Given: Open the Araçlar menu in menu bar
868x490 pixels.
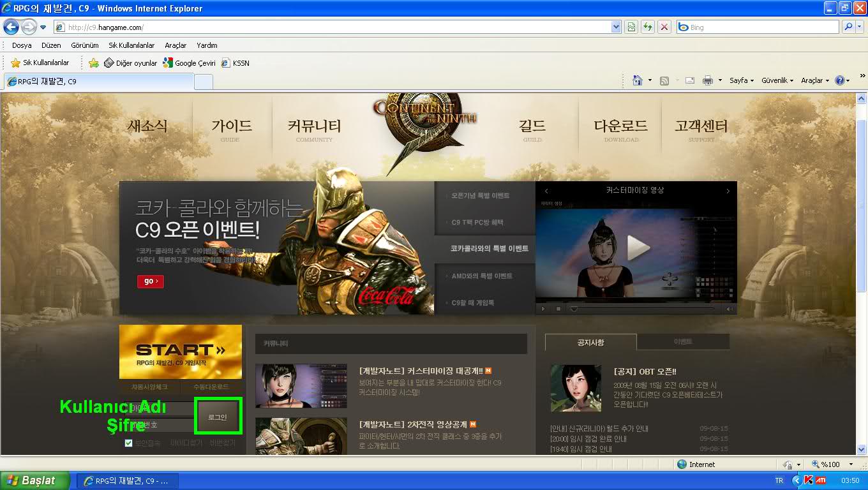Looking at the screenshot, I should pyautogui.click(x=176, y=45).
